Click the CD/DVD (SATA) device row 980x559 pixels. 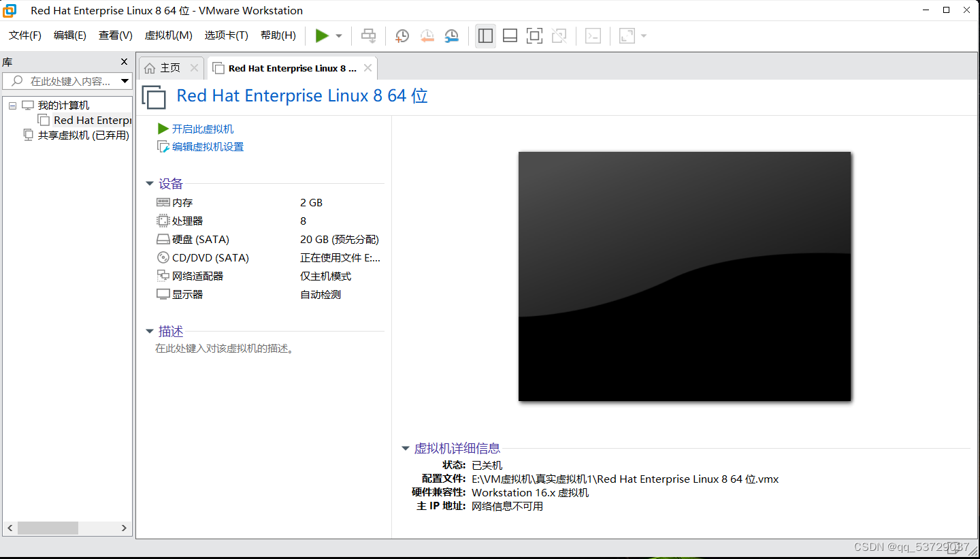tap(269, 257)
